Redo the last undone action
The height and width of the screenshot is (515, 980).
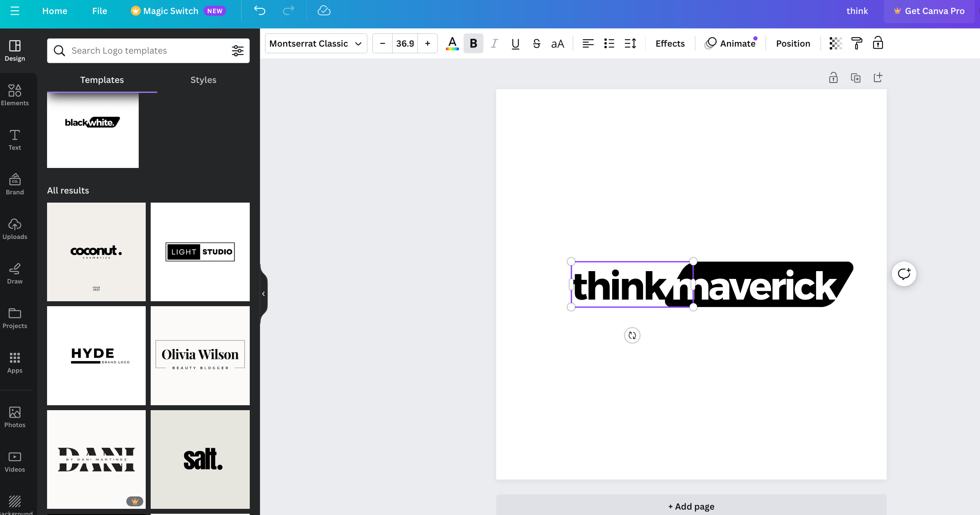coord(288,11)
